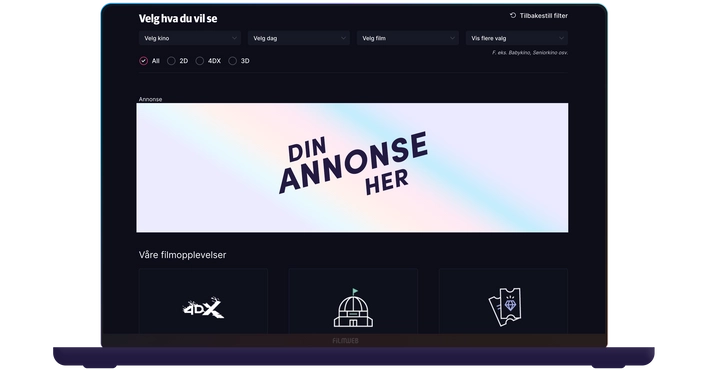Click the Våre filmopplevelser heading
Screen dimensions: 704x370
pos(182,255)
